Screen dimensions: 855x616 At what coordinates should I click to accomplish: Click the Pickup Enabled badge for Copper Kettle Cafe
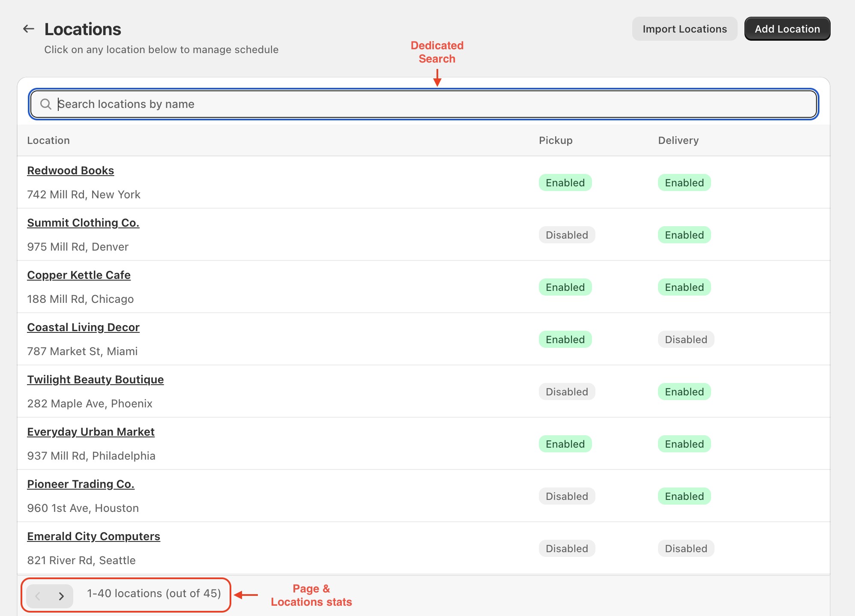[565, 287]
